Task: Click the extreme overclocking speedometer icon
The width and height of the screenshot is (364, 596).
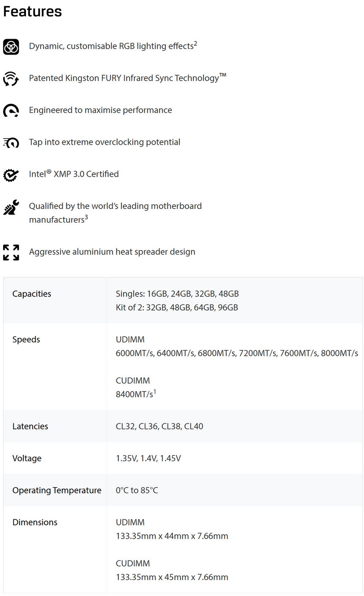Action: [x=11, y=143]
